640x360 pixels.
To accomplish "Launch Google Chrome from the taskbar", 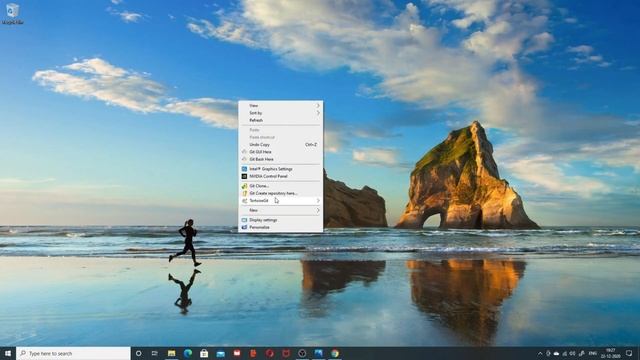I will tap(335, 353).
